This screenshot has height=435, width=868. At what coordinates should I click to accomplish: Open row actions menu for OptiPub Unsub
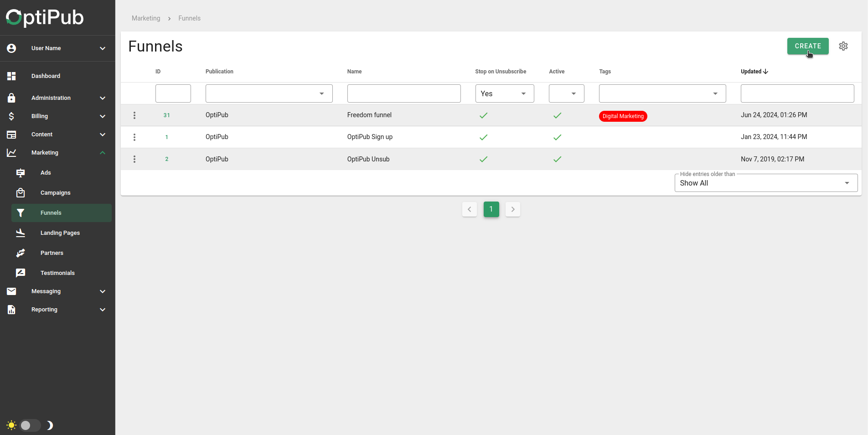(x=134, y=159)
